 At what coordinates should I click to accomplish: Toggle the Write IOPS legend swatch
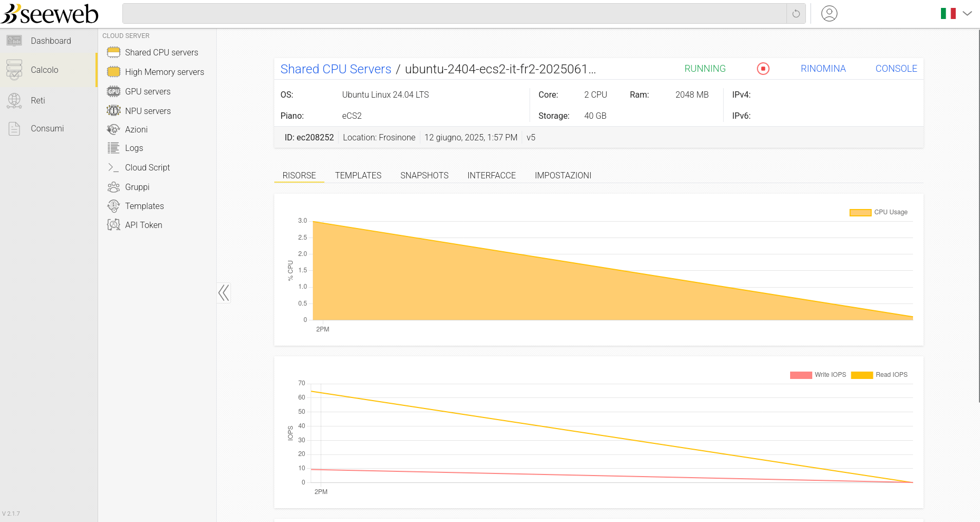click(x=801, y=375)
